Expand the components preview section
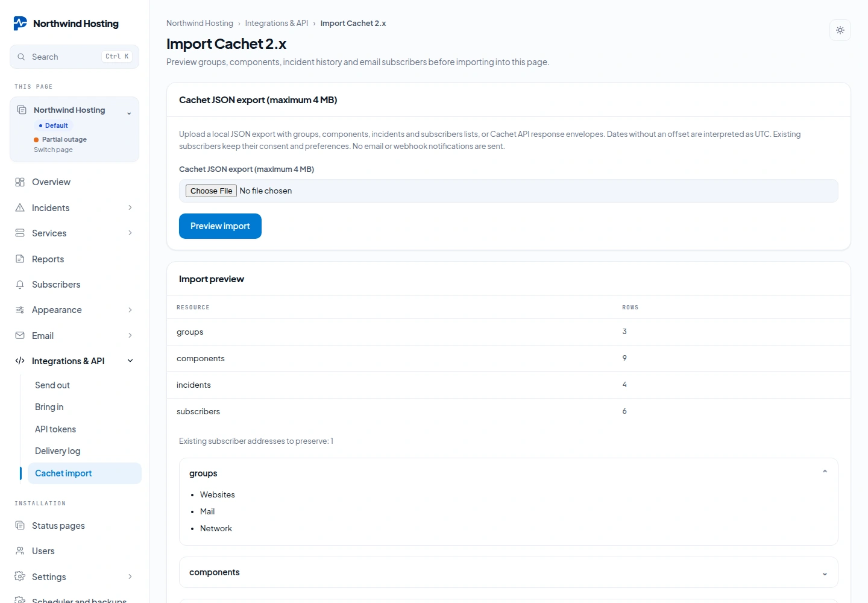 [825, 574]
